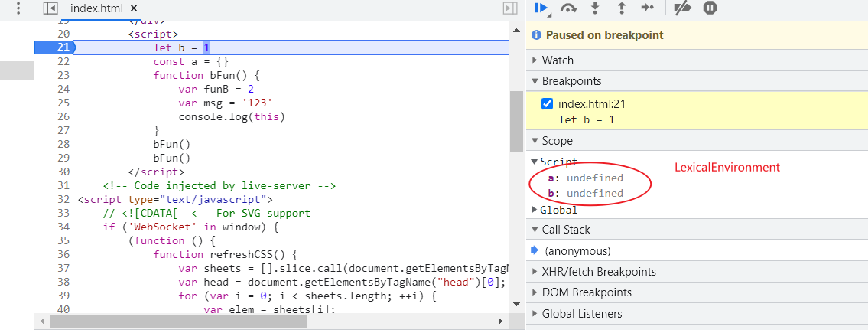Click the horizontal scroll left arrow
The image size is (868, 330).
[x=42, y=321]
